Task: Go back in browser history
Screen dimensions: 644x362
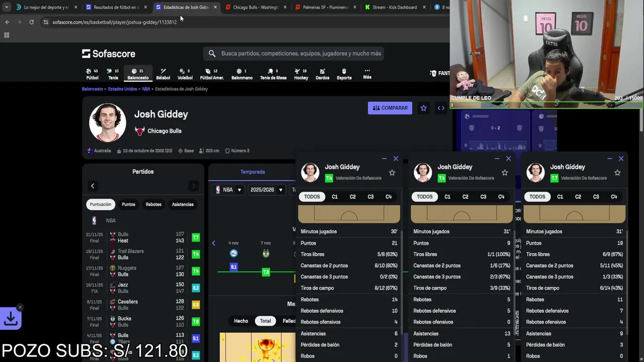Action: pyautogui.click(x=7, y=22)
